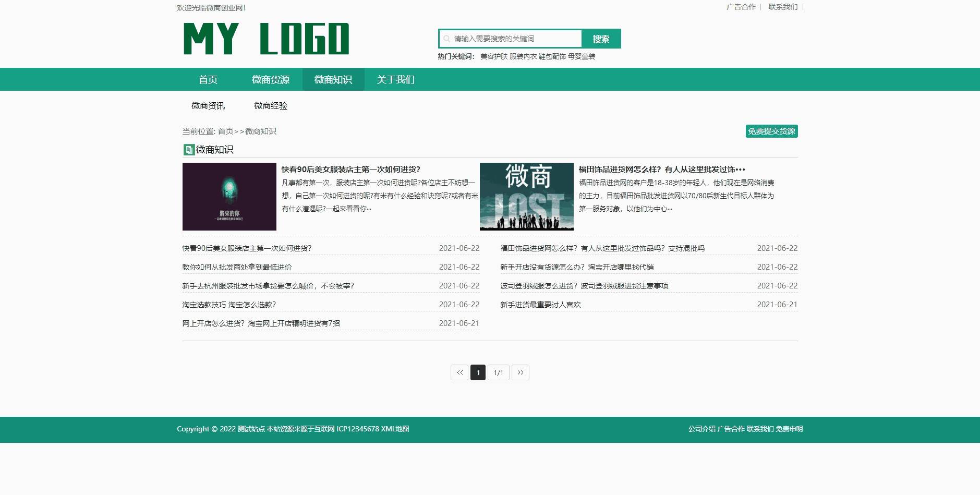Click the 微商 LOST article thumbnail
The width and height of the screenshot is (980, 495).
click(x=526, y=197)
